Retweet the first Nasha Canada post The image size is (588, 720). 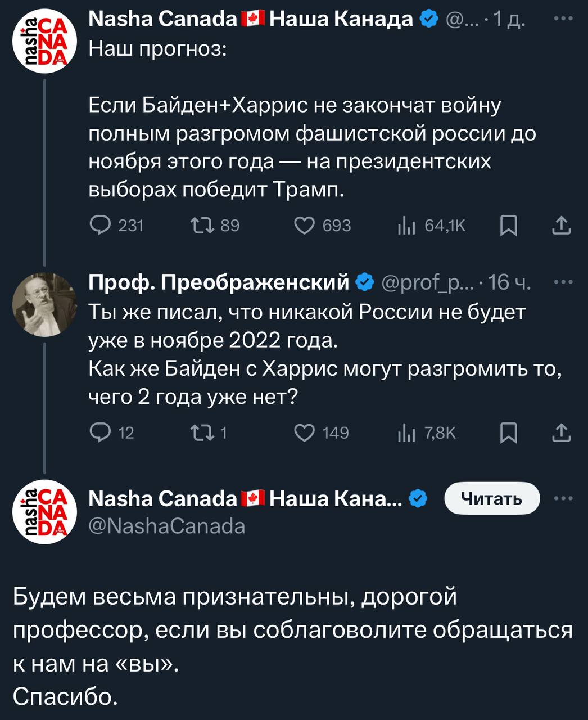click(x=202, y=226)
